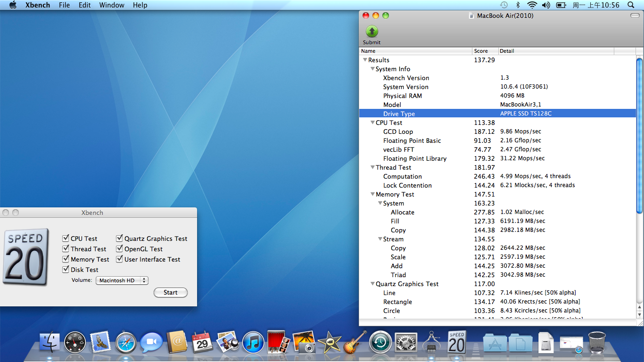Open the Window menu

[x=112, y=5]
